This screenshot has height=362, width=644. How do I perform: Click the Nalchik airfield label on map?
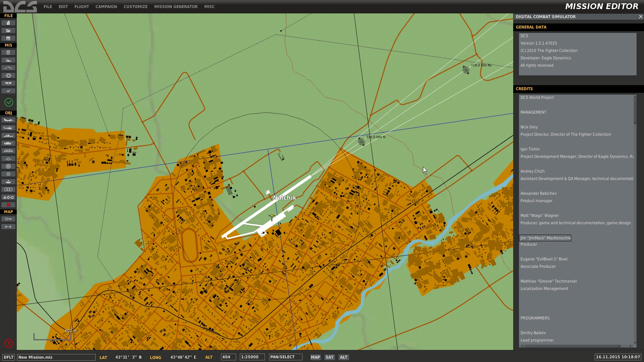pos(285,198)
